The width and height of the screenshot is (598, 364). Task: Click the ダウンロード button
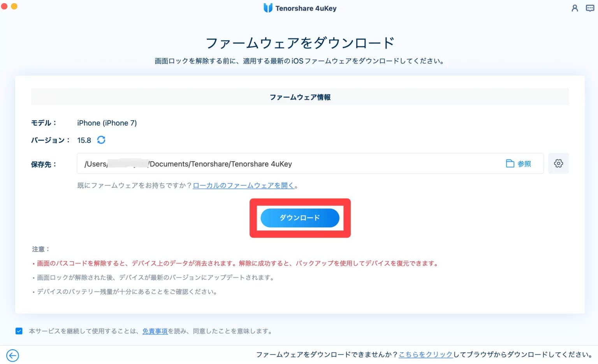300,218
